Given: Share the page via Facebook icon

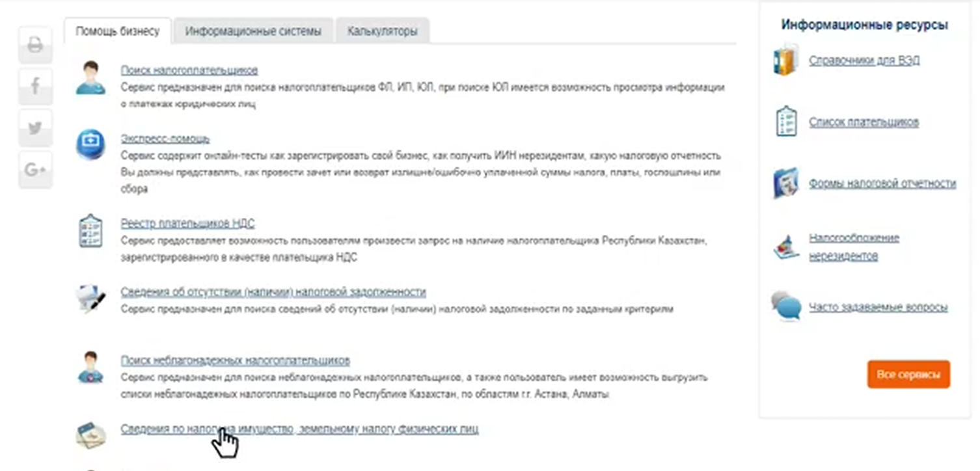Looking at the screenshot, I should [35, 86].
